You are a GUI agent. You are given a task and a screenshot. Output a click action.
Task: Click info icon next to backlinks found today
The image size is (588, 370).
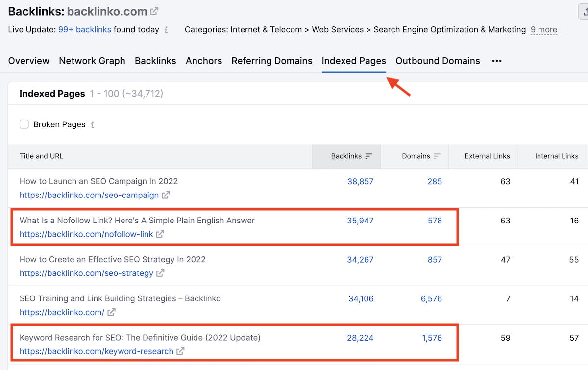point(166,30)
